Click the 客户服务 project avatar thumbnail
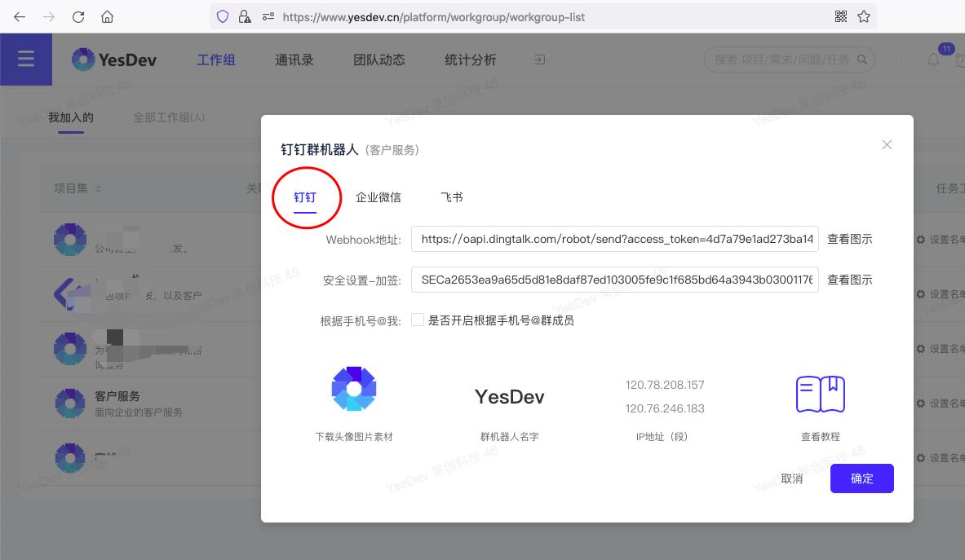Image resolution: width=965 pixels, height=560 pixels. pos(70,403)
